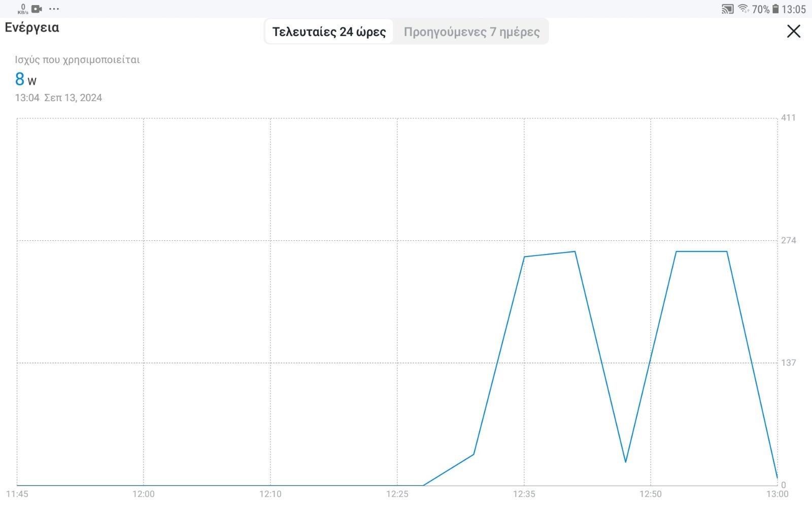Tap the 411 maximum axis label
The width and height of the screenshot is (812, 508).
pos(788,118)
